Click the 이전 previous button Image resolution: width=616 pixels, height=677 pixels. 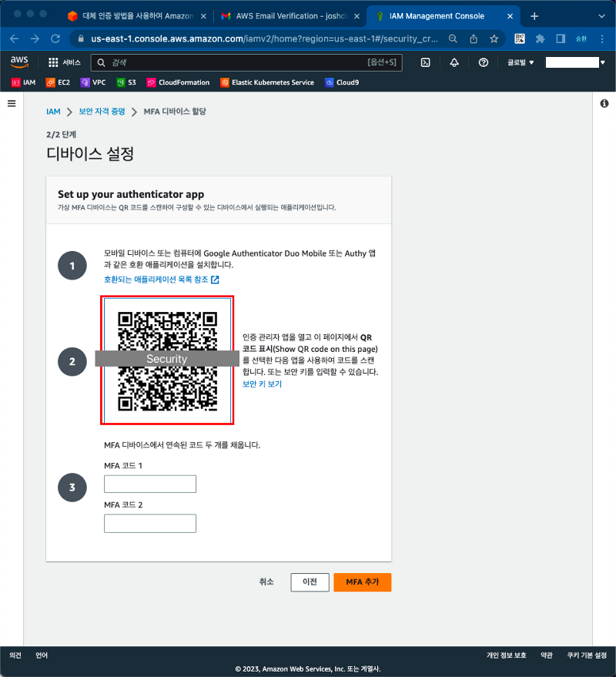310,582
